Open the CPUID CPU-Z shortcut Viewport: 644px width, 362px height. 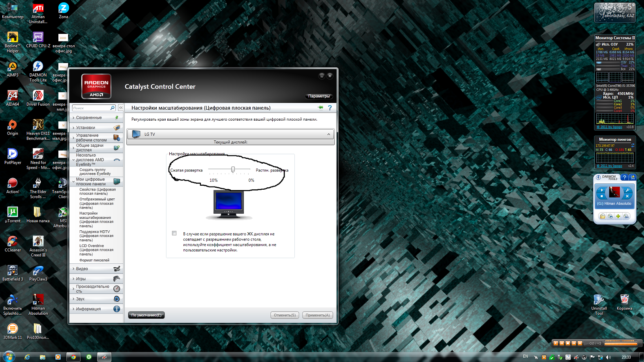(x=38, y=40)
